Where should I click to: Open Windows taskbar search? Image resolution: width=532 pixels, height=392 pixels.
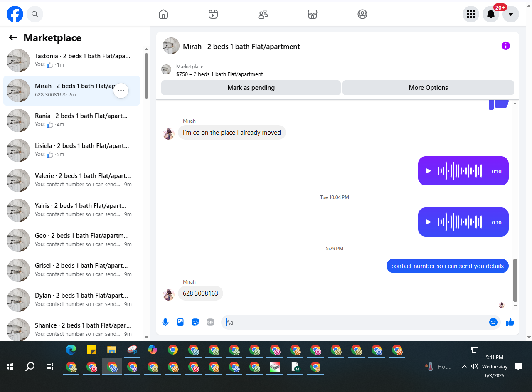[30, 367]
